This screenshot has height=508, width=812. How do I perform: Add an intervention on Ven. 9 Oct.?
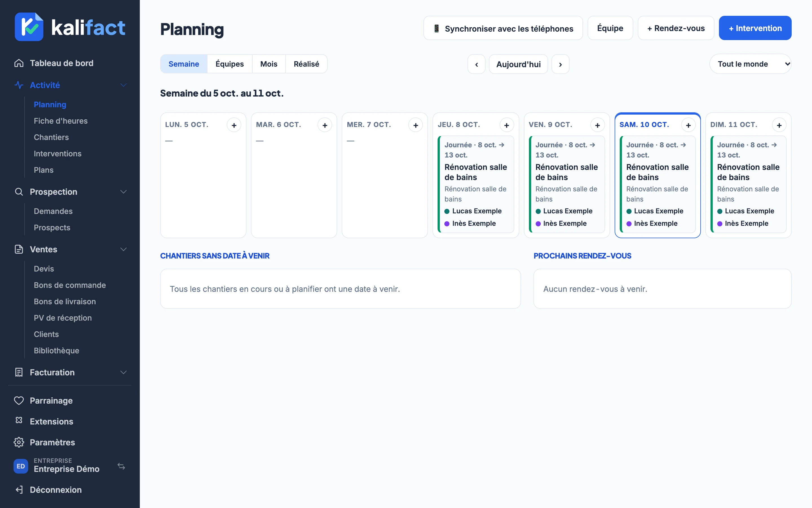click(598, 125)
